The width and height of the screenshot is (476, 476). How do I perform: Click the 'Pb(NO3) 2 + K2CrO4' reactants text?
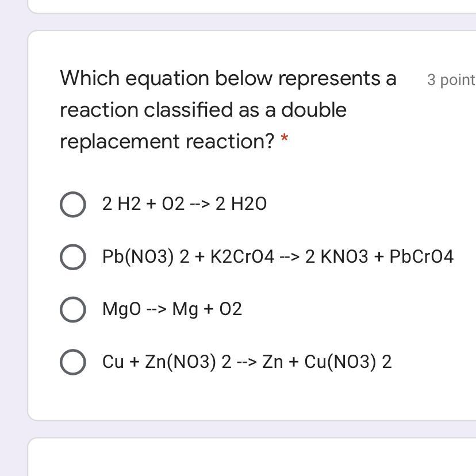tap(188, 256)
